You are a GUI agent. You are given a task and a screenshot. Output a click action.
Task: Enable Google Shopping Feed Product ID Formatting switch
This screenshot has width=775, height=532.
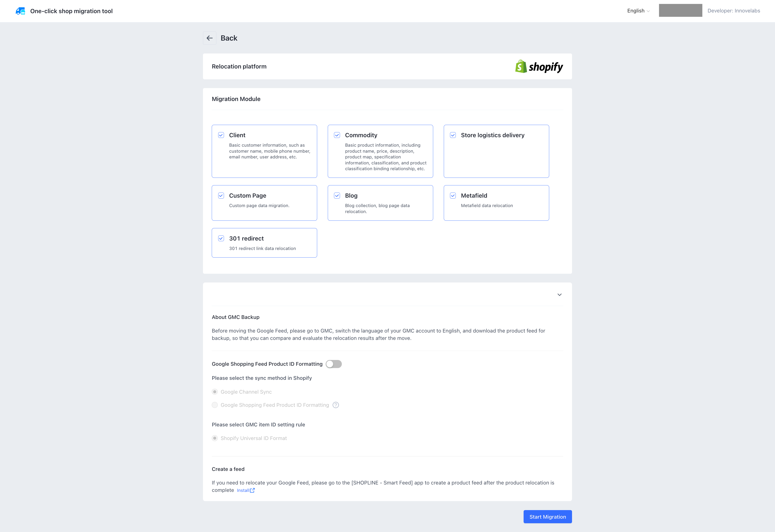point(334,364)
